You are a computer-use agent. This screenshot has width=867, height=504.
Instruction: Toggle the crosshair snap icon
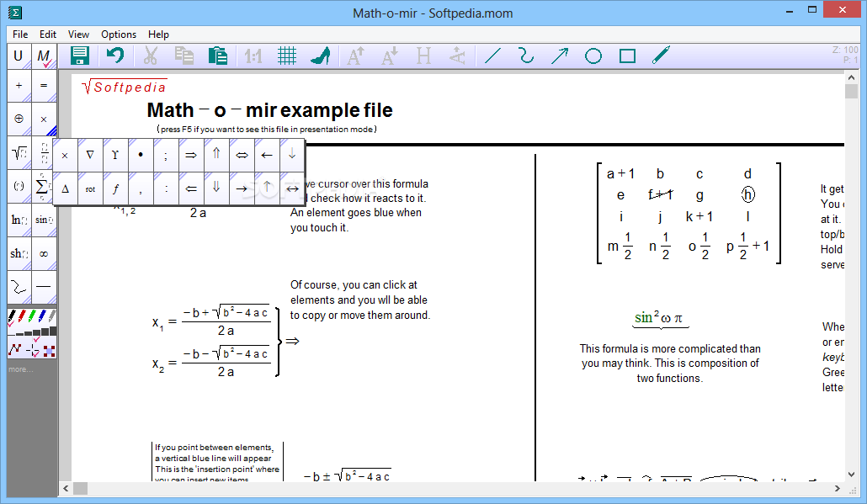[33, 350]
